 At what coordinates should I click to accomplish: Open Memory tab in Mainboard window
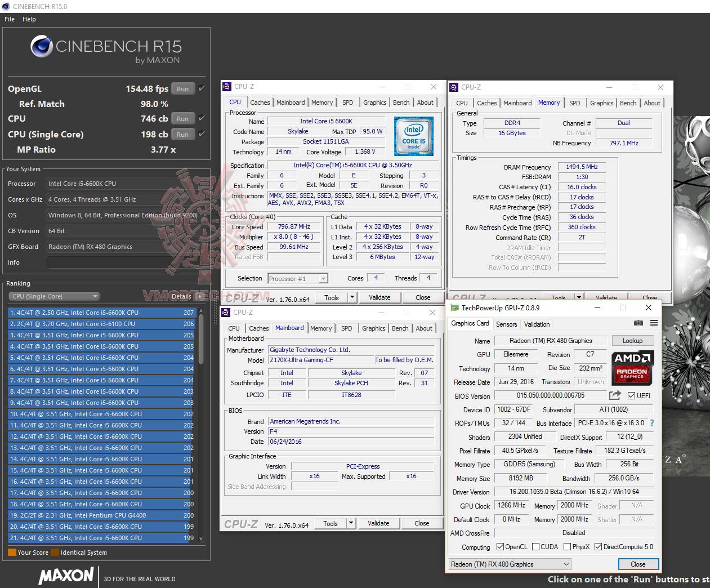coord(321,328)
